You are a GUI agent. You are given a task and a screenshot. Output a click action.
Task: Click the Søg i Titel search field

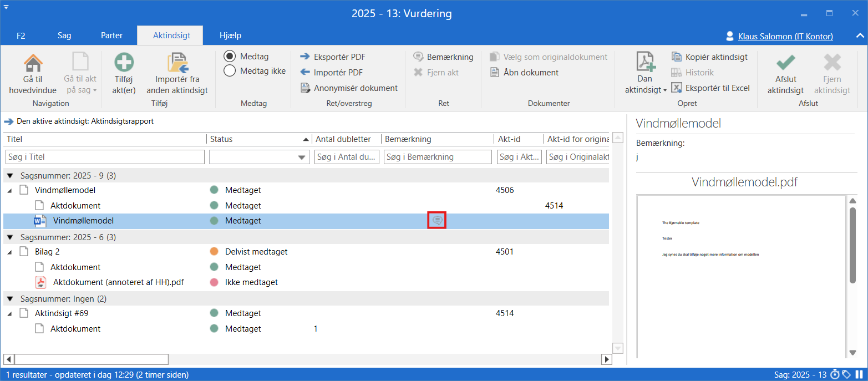click(105, 158)
